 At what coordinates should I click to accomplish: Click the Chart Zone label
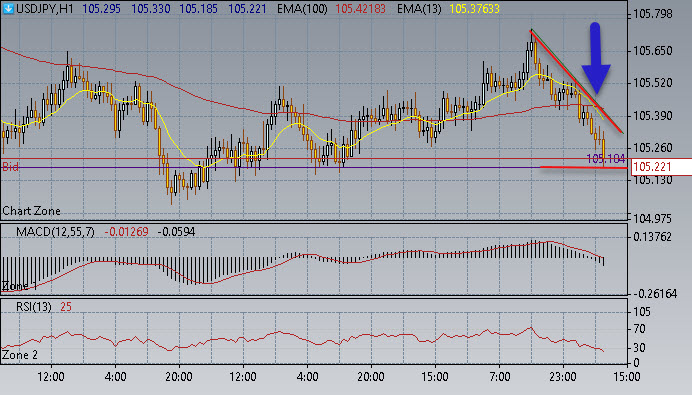point(31,211)
